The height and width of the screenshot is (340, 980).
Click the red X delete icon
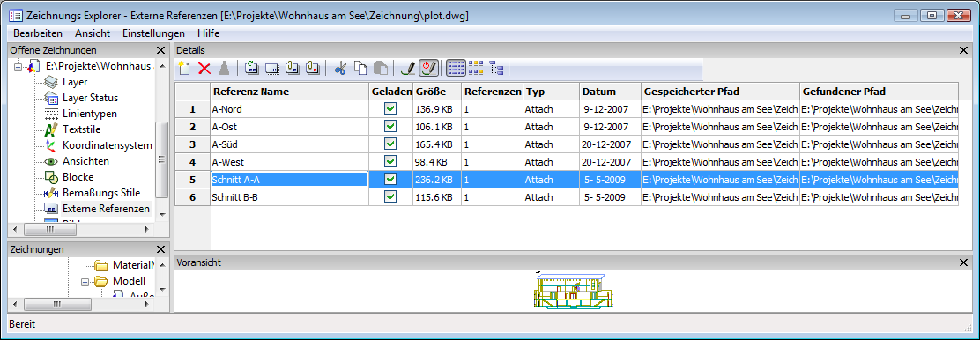point(204,68)
